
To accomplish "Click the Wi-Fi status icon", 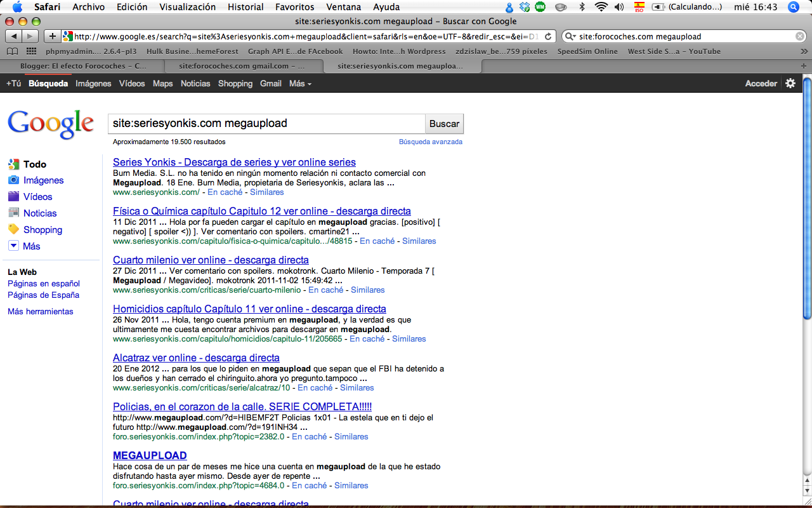I will click(x=601, y=7).
